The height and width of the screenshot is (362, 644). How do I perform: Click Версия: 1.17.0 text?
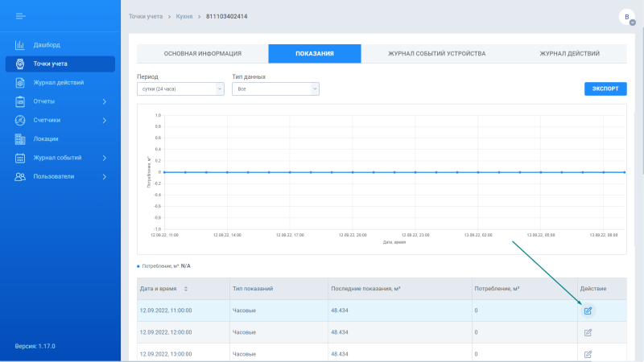tap(35, 346)
